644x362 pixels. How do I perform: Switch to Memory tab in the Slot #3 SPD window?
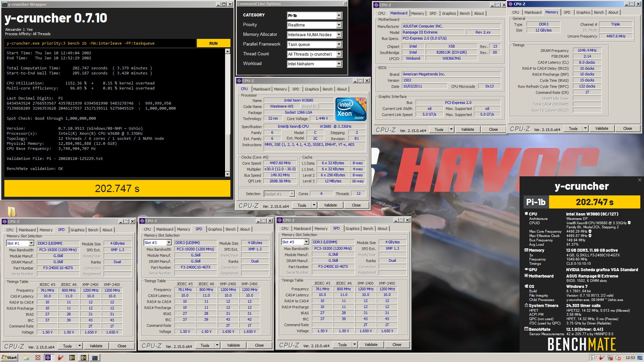[183, 229]
